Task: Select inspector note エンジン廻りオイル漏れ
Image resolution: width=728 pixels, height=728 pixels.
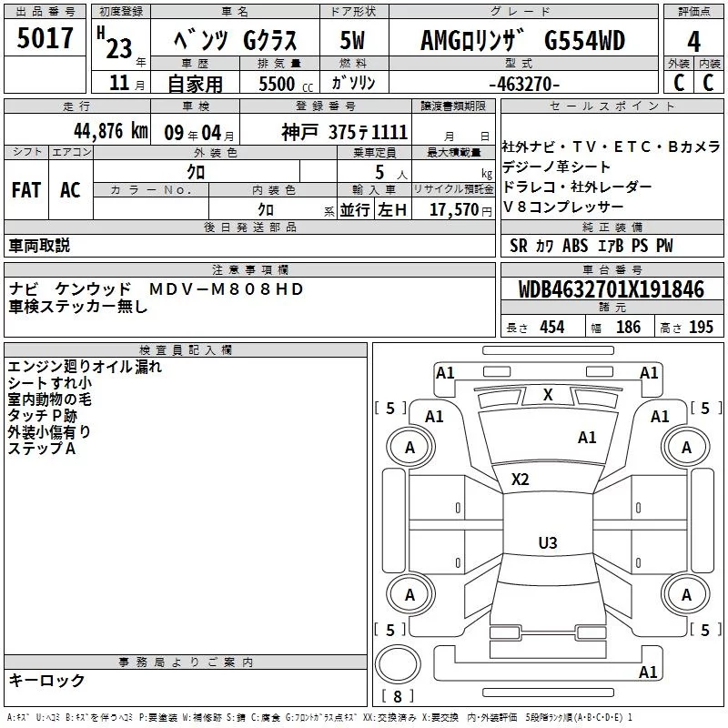Action: tap(85, 367)
